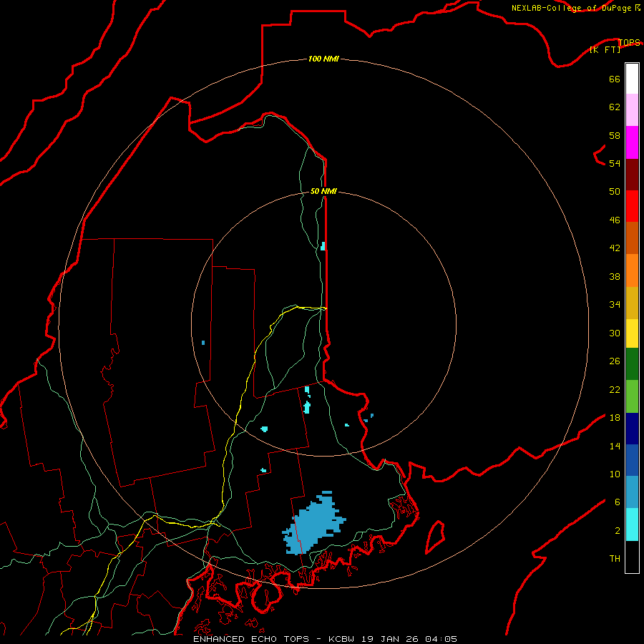Click the "19 JAN 26" date text
Screen dimensions: 644x644
tap(390, 639)
